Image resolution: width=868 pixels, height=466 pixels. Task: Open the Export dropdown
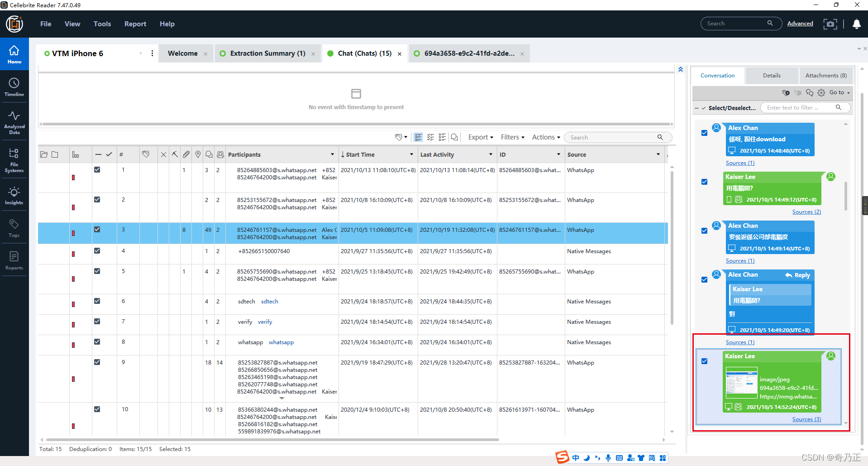[x=481, y=137]
